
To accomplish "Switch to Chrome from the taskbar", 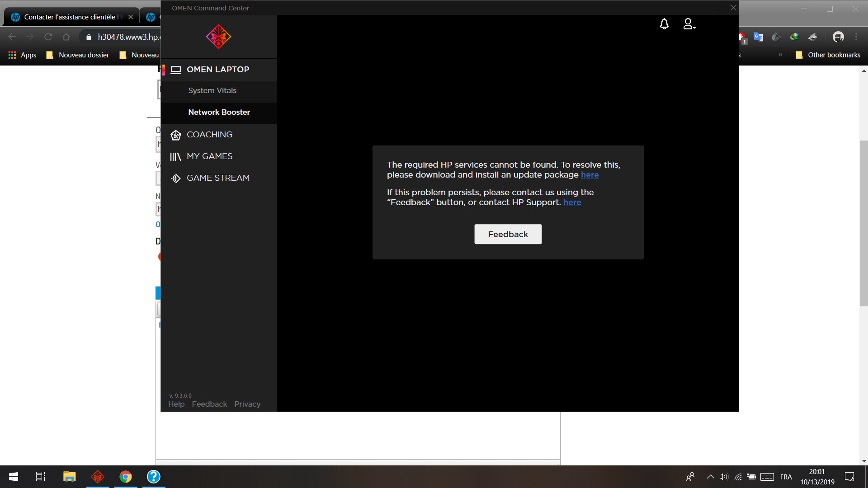I will pos(126,477).
